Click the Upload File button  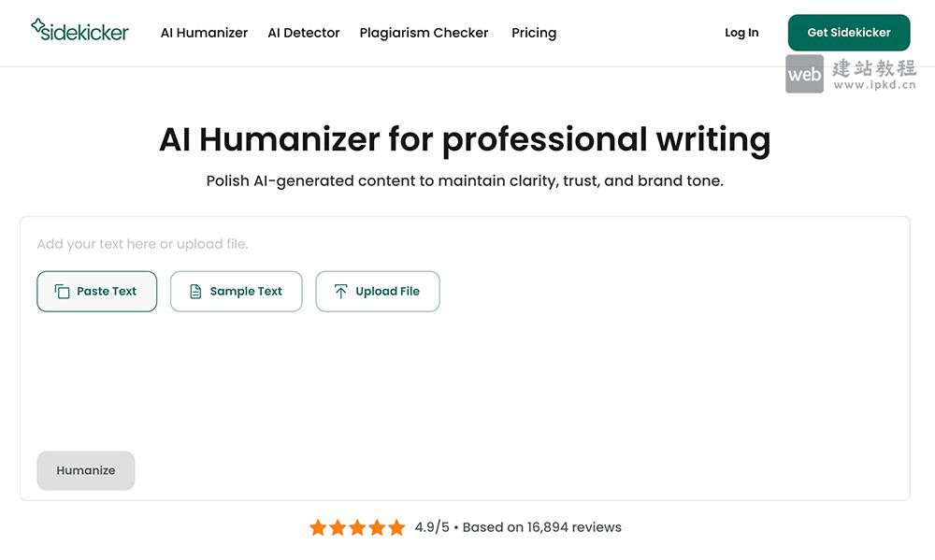click(x=378, y=291)
